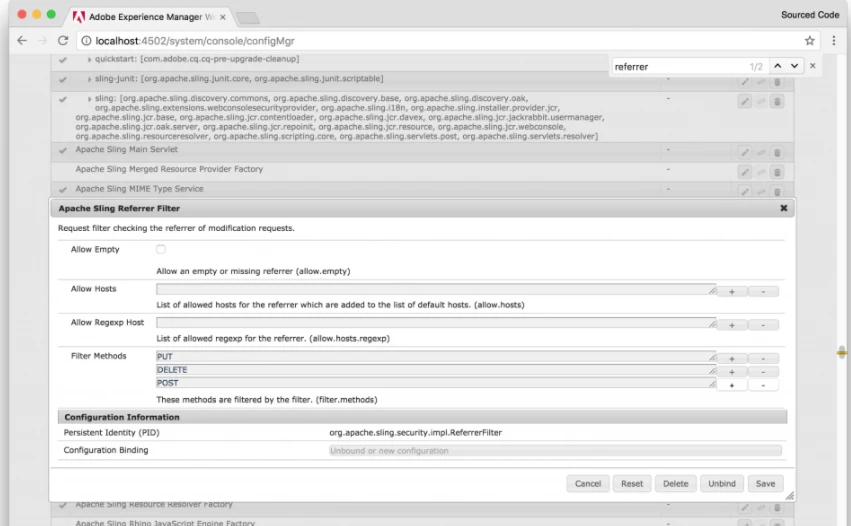Close the Adobe Experience Manager tab
Screen dimensions: 851x526
point(223,17)
